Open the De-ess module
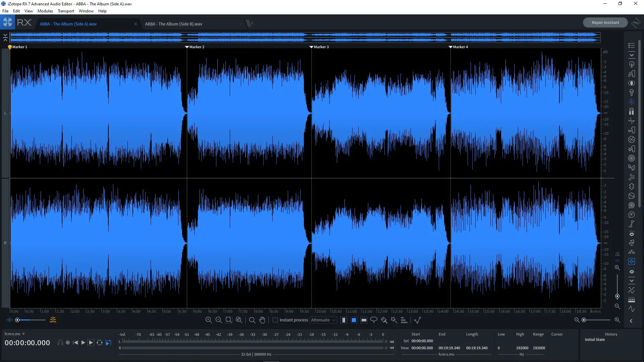Image resolution: width=644 pixels, height=362 pixels. [x=632, y=130]
